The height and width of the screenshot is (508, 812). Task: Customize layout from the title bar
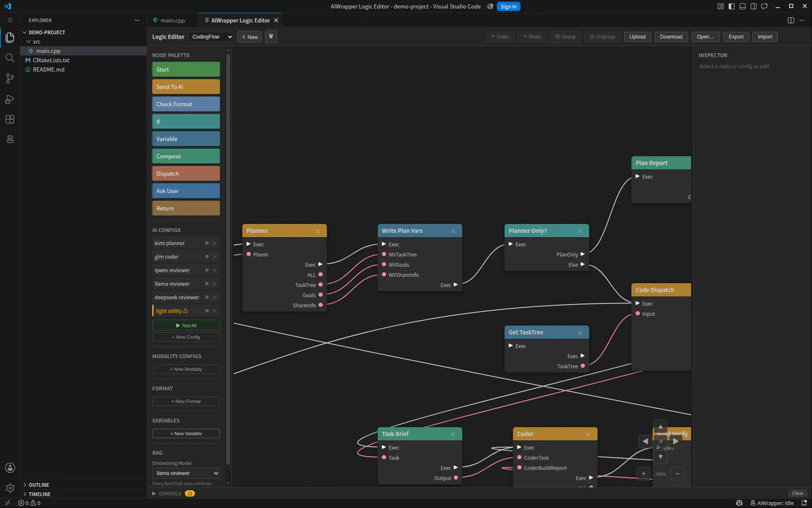720,7
